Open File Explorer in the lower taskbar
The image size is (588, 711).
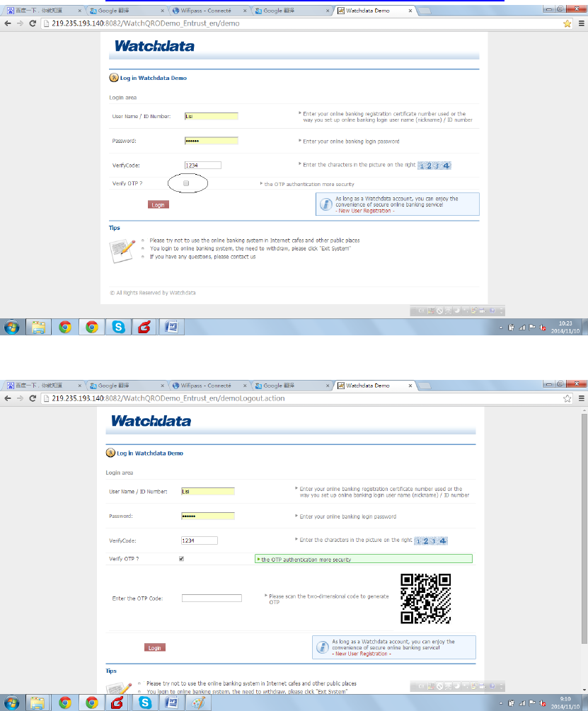[x=38, y=703]
